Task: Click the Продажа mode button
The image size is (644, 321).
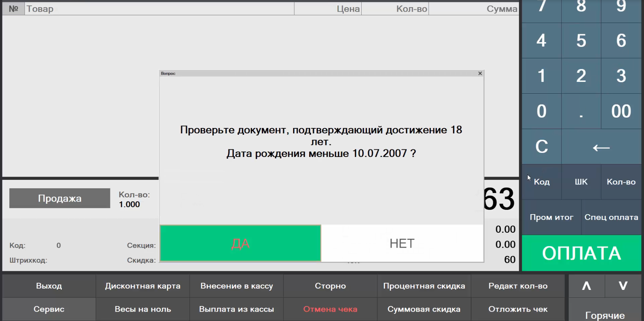Action: point(60,198)
